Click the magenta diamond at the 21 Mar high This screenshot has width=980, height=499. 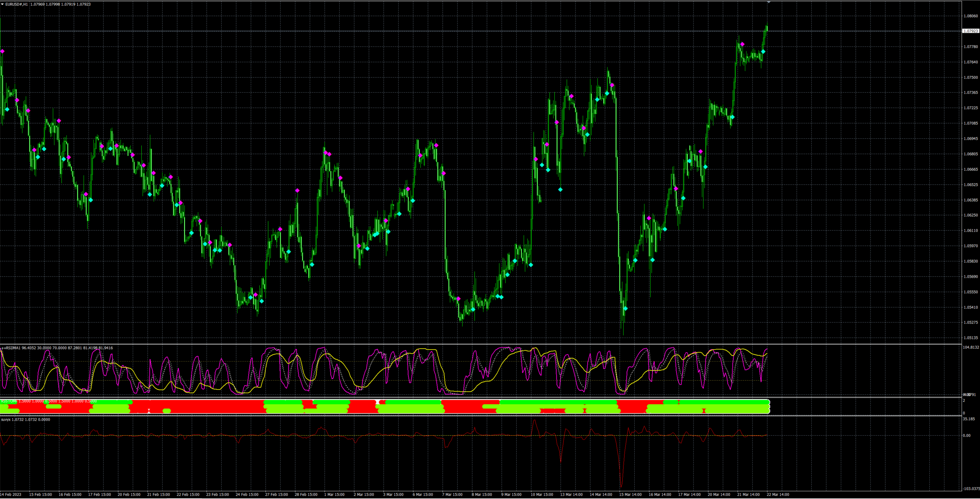pos(742,44)
